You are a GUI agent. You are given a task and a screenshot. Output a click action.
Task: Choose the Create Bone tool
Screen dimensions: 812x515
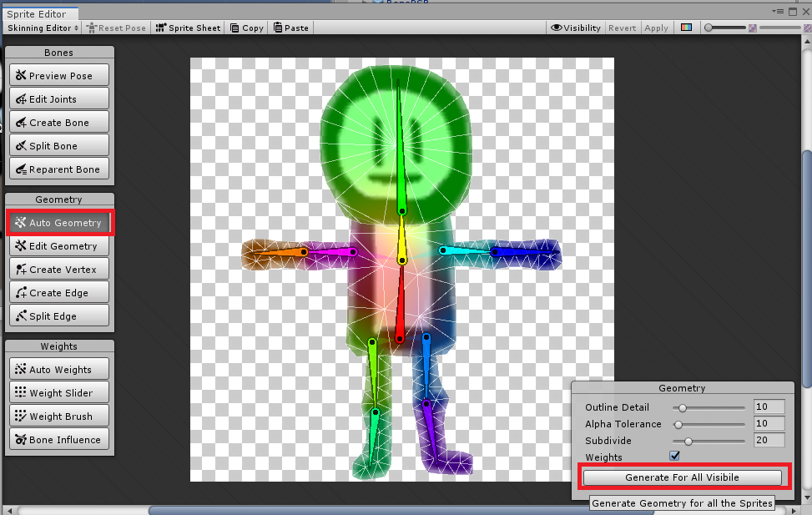click(x=59, y=122)
